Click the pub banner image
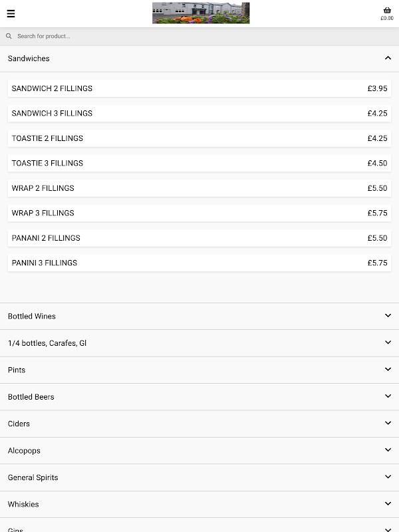 coord(200,13)
